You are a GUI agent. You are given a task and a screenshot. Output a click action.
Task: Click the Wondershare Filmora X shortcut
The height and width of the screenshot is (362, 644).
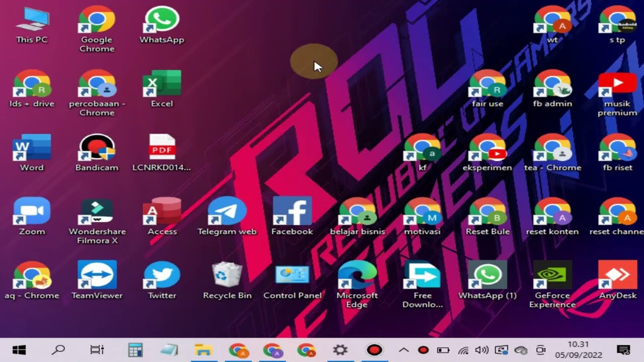97,221
